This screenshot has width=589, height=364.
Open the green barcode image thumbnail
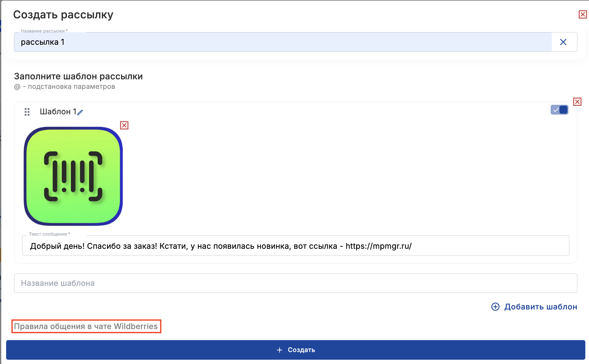73,176
